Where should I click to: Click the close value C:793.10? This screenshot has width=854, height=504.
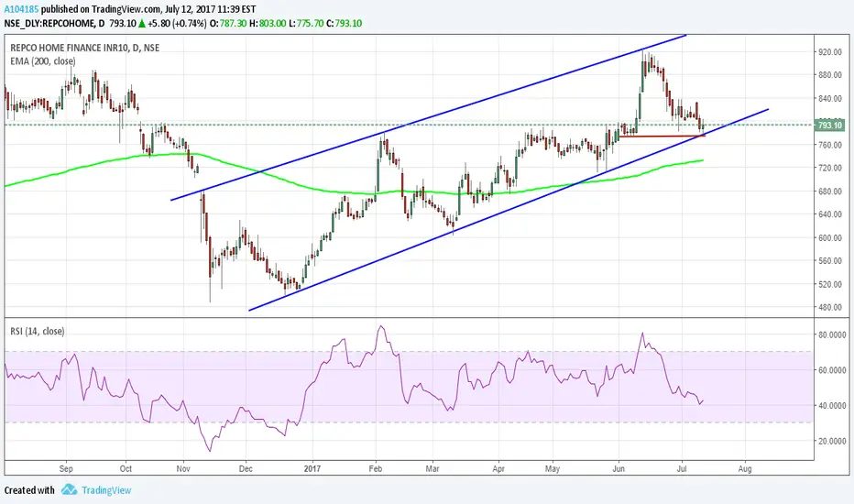(x=345, y=24)
